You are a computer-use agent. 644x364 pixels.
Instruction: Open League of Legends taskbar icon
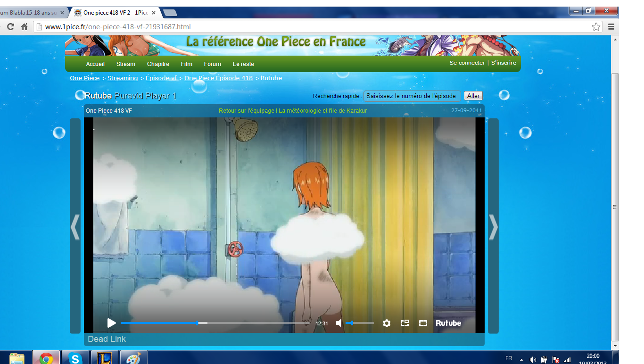click(x=104, y=358)
